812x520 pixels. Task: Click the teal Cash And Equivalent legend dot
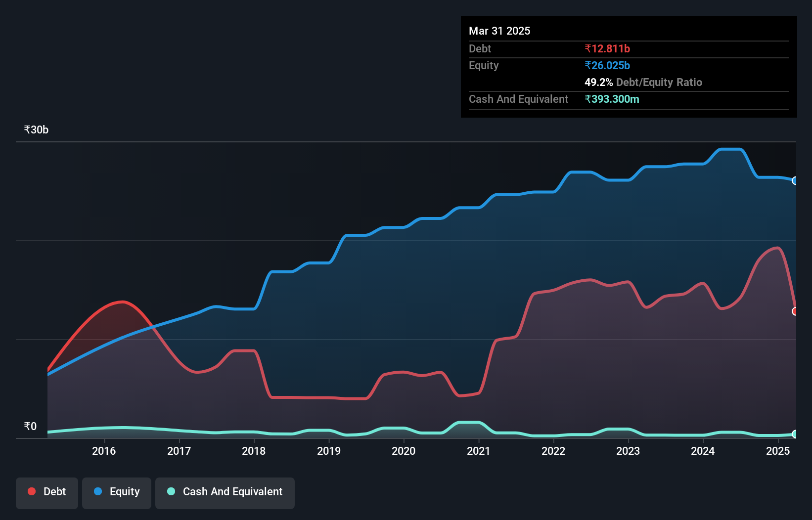tap(171, 491)
